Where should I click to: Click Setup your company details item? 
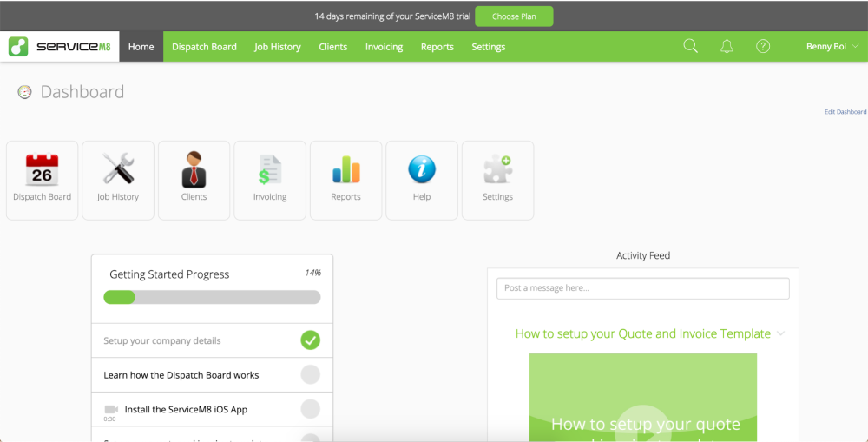coord(162,340)
